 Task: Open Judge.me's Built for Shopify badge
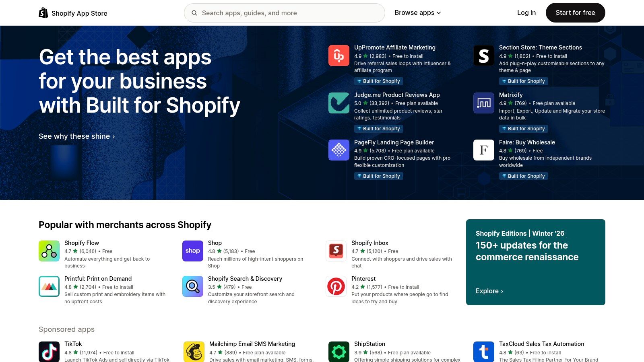point(378,128)
